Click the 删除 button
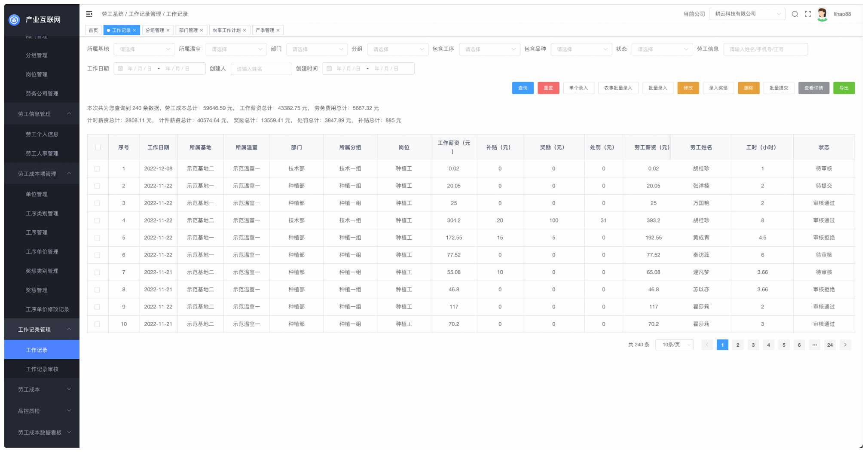The width and height of the screenshot is (868, 452). (x=749, y=88)
